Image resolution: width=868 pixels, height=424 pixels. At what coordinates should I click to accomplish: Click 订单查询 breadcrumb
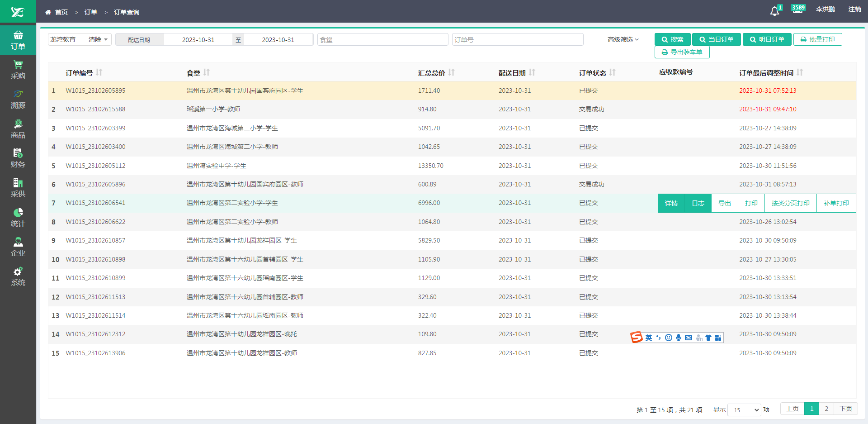[127, 12]
